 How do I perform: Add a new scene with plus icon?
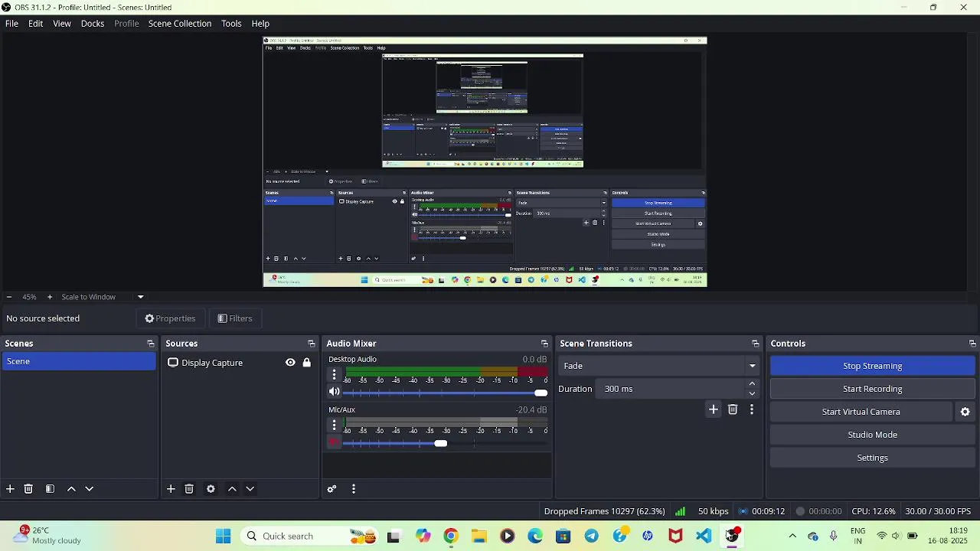(10, 489)
